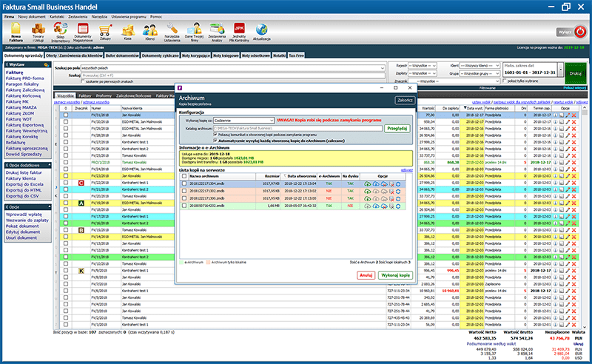Click the Zakończ button in Archiwum header
This screenshot has height=364, width=592.
pyautogui.click(x=405, y=100)
